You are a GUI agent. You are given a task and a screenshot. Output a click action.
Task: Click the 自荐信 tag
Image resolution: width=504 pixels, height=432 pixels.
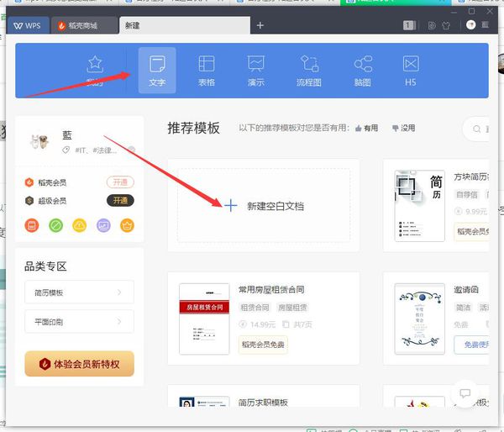467,195
